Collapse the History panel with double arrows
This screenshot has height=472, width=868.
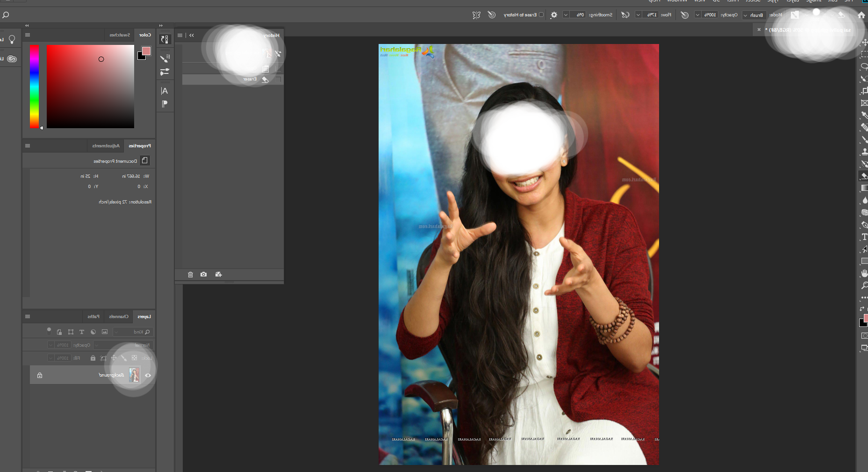pyautogui.click(x=192, y=35)
